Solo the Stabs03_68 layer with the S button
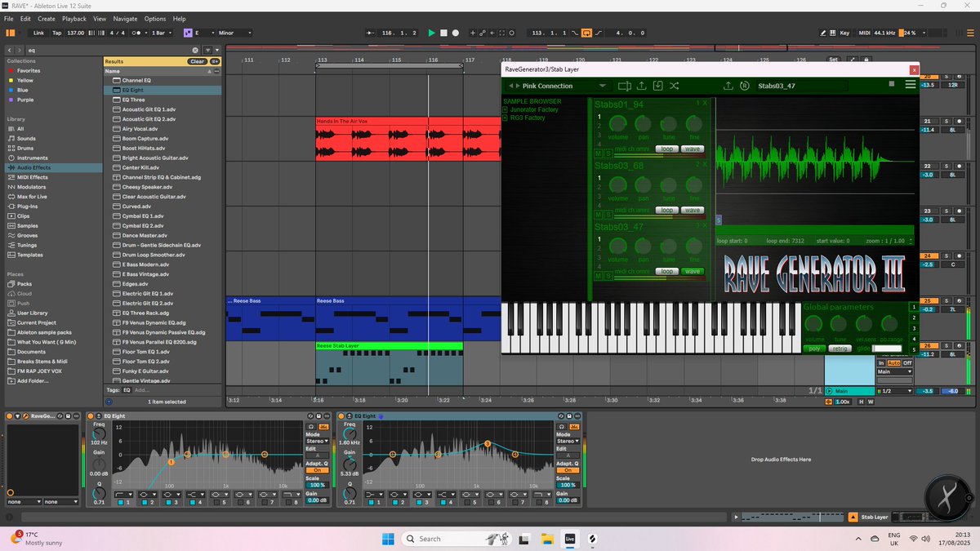The width and height of the screenshot is (980, 551). point(608,214)
